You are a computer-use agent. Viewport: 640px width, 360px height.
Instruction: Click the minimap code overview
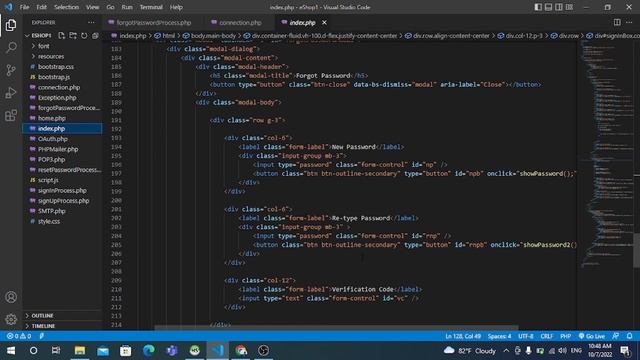[x=606, y=155]
